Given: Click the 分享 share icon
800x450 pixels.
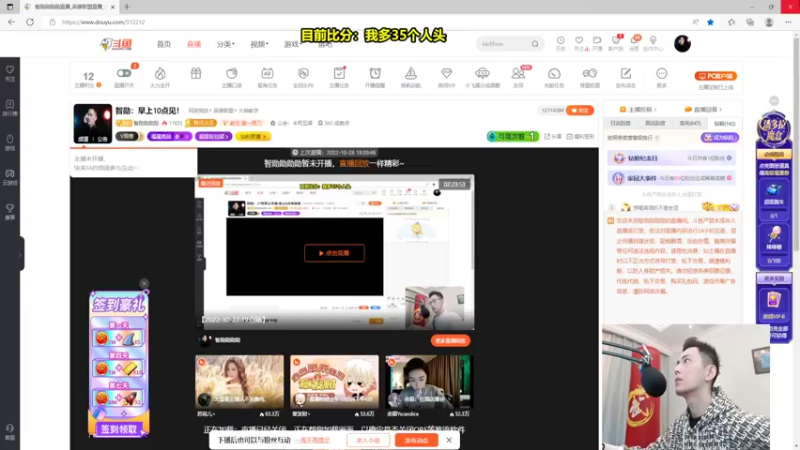Looking at the screenshot, I should pos(553,136).
